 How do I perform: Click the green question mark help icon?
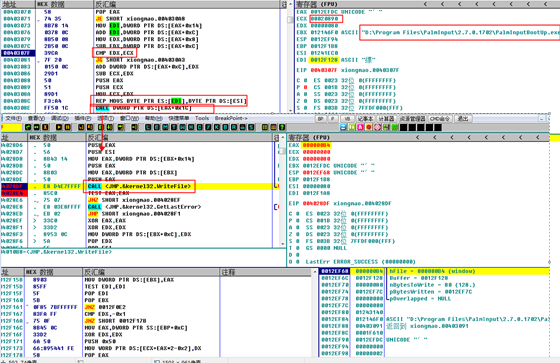click(x=282, y=127)
